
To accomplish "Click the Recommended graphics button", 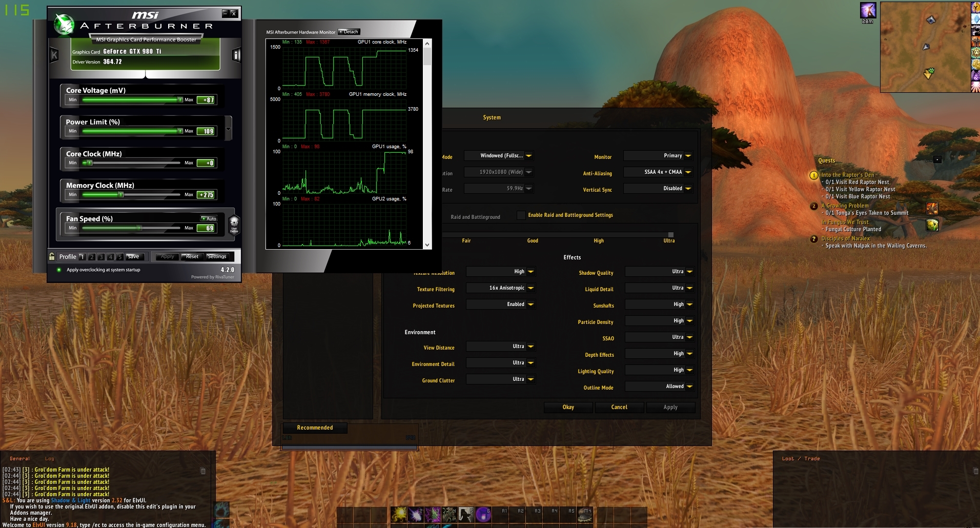I will pyautogui.click(x=315, y=428).
